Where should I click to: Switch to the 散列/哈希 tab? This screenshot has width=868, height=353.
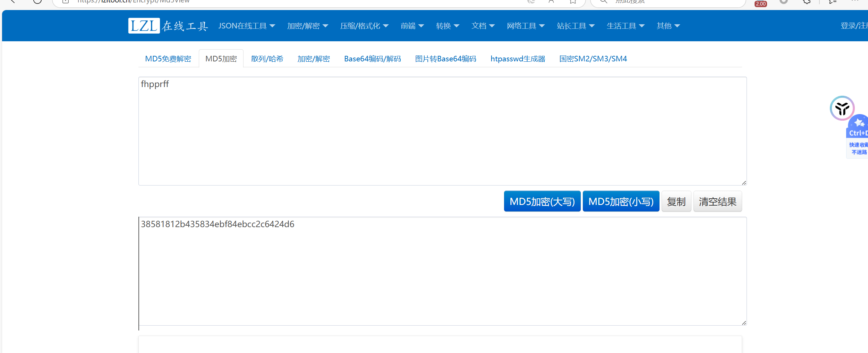[267, 59]
